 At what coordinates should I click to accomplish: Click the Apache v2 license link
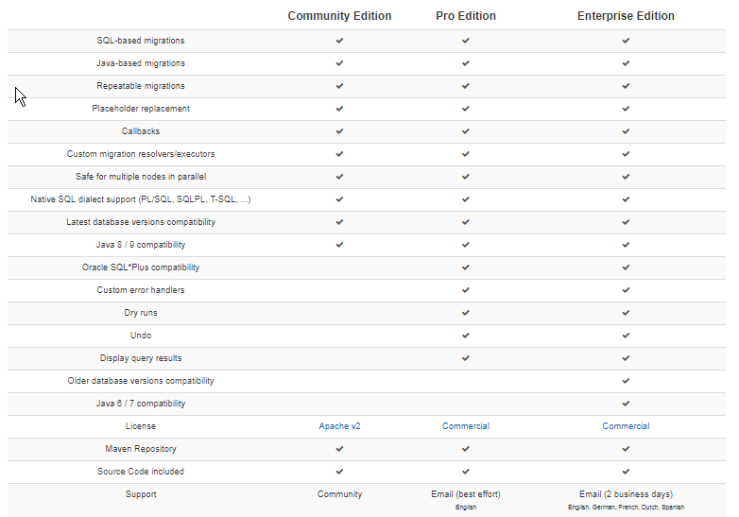click(x=339, y=426)
